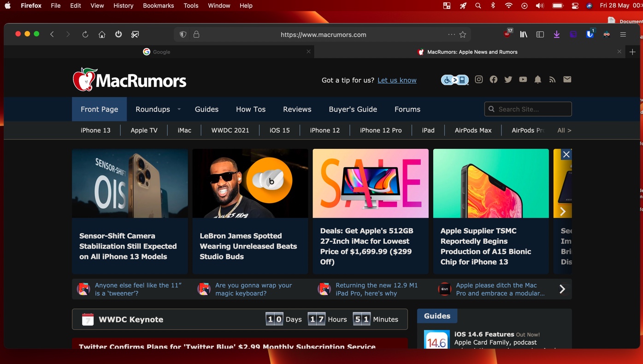This screenshot has width=643, height=364.
Task: Close the MacRumors tab
Action: (619, 52)
